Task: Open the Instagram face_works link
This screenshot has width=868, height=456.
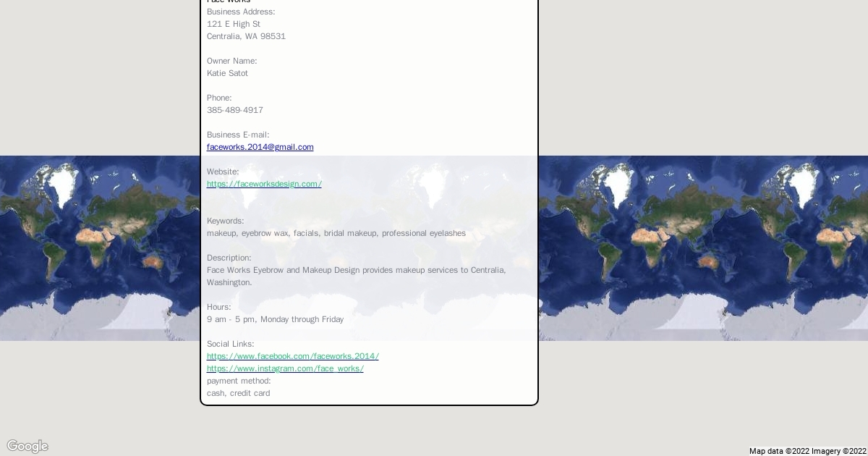Action: [x=285, y=368]
